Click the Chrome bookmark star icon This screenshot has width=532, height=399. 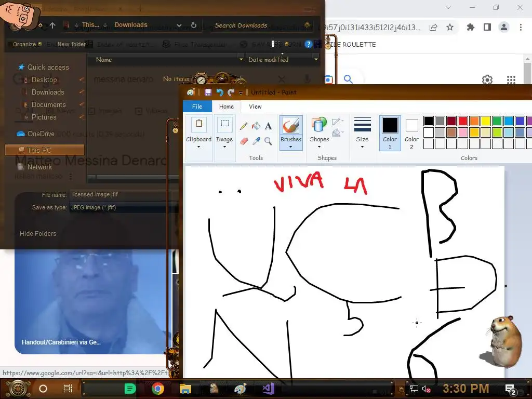(x=450, y=27)
